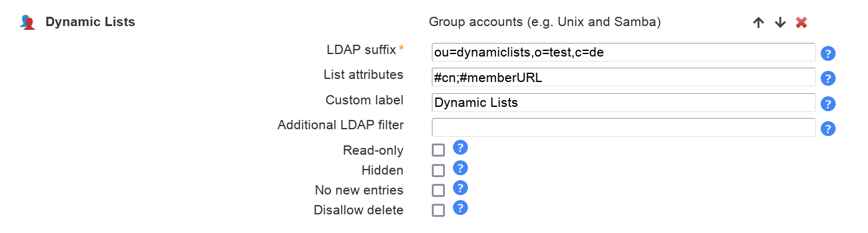Click the Dynamic Lists group icon
Screen dimensions: 868x233
click(x=27, y=23)
